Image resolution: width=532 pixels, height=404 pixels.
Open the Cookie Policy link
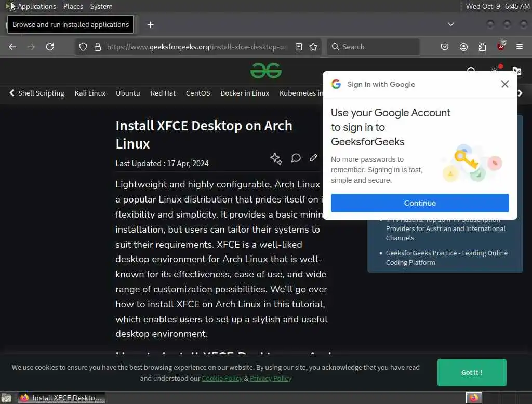click(x=222, y=378)
